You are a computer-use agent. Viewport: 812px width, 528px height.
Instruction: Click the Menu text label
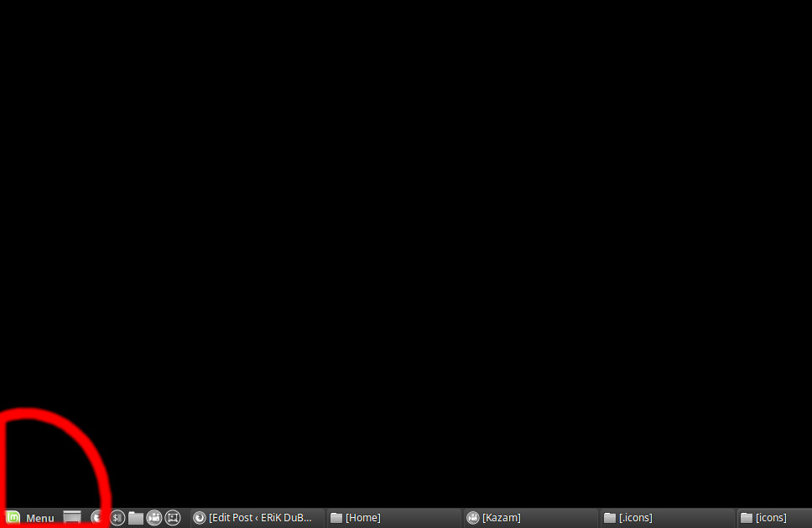[x=39, y=518]
